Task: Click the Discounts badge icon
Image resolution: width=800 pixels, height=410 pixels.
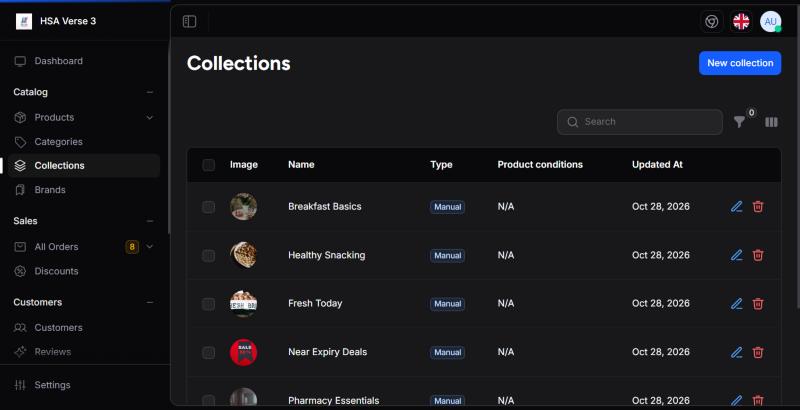Action: 20,271
